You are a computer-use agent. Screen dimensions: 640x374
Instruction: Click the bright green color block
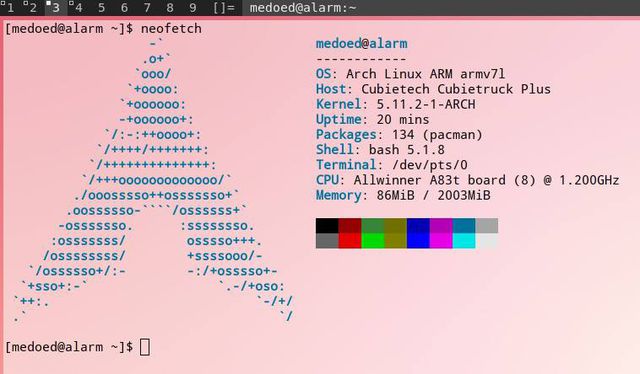point(373,240)
